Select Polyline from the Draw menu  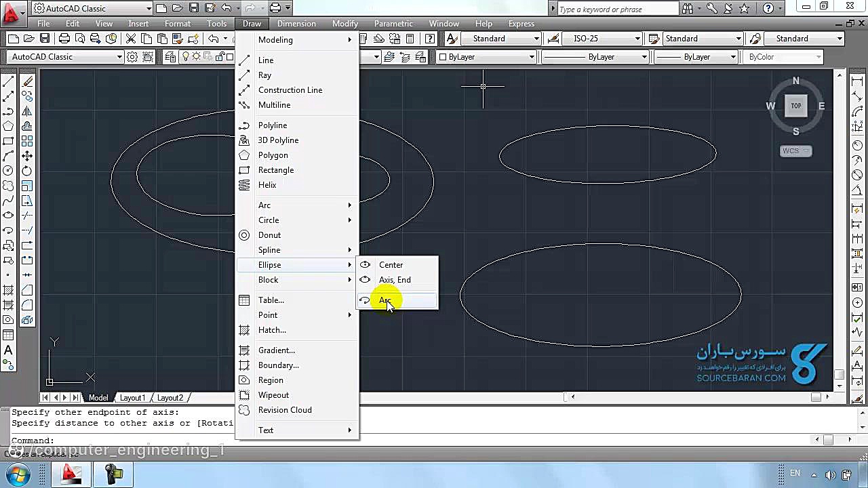pos(297,125)
